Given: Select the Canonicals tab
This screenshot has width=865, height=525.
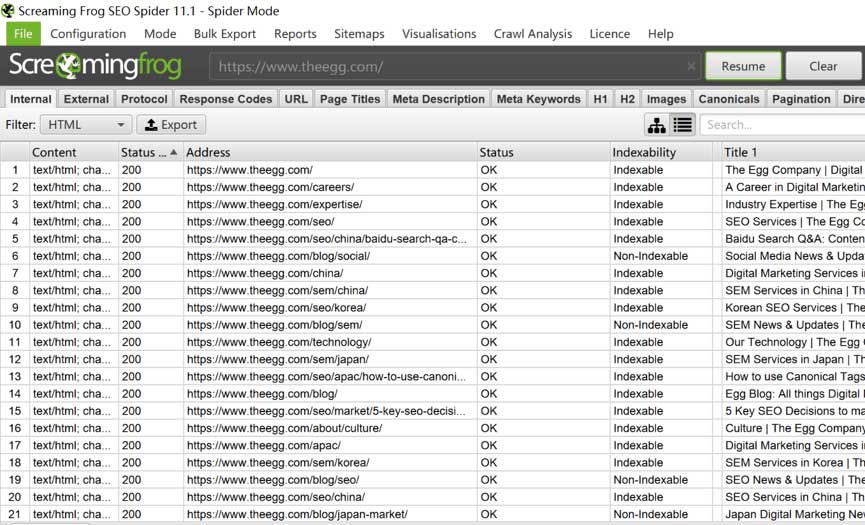Looking at the screenshot, I should [x=729, y=99].
